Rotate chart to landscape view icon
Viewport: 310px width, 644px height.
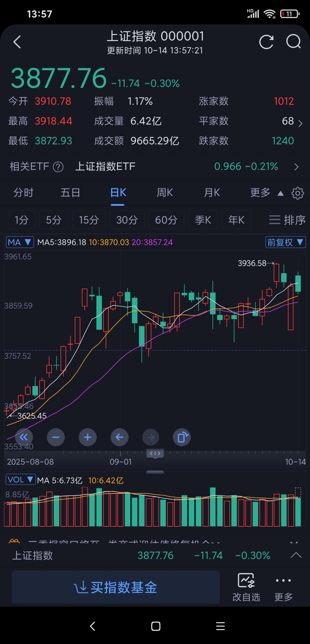(x=182, y=437)
